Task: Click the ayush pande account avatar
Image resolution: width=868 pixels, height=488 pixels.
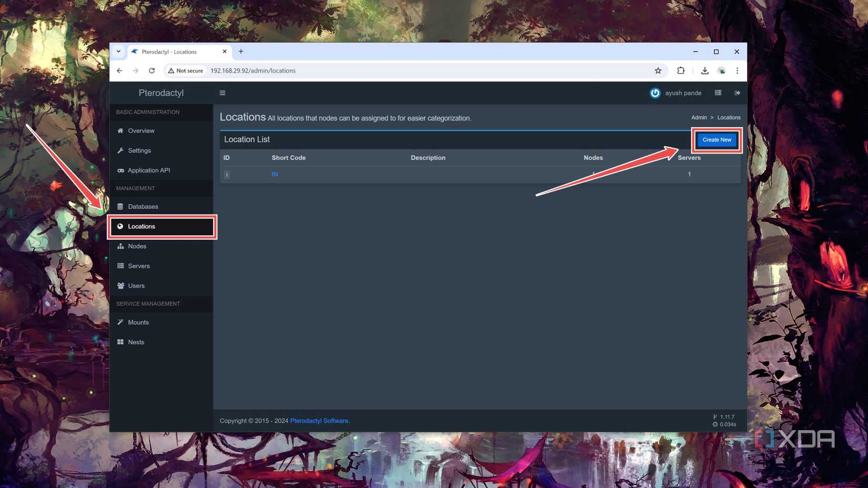Action: tap(655, 93)
